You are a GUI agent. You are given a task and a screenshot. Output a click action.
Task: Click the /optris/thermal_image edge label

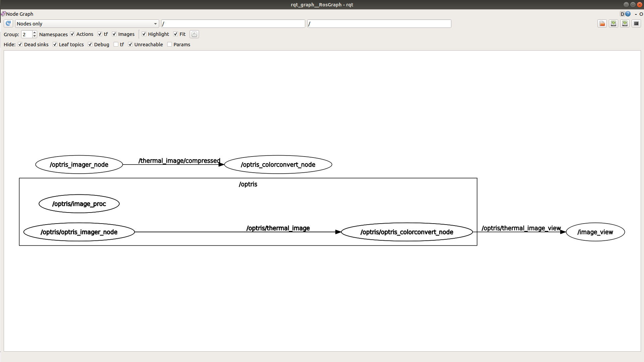tap(278, 228)
